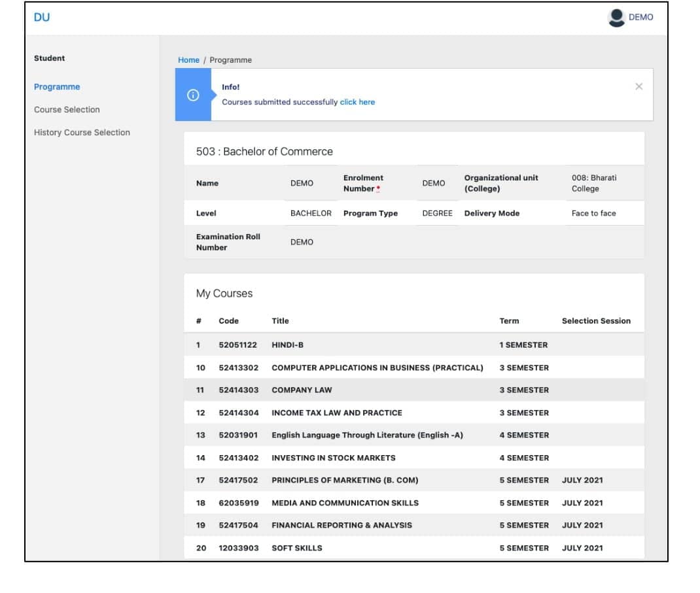Dismiss the Info alert with X
This screenshot has width=700, height=593.
(x=639, y=86)
